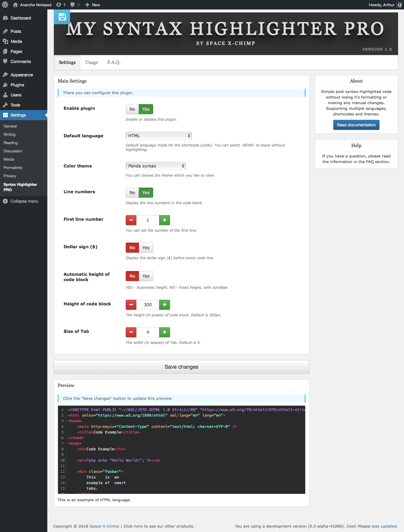Click the Anarcho Notepad home icon
Viewport: 404px width, 532px height.
pyautogui.click(x=15, y=5)
